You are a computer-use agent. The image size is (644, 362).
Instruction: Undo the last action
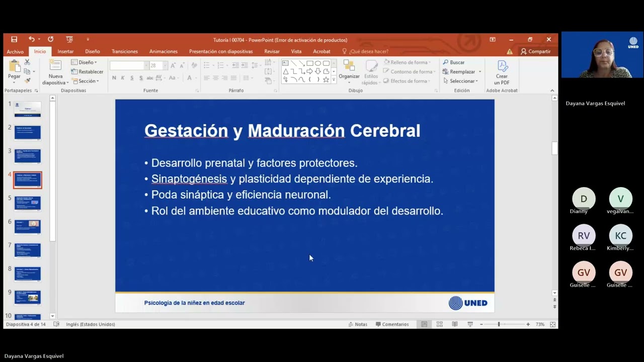[31, 39]
